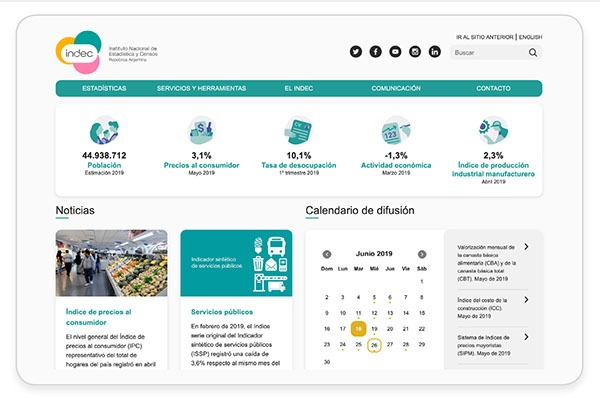Open the INDEC Facebook page
This screenshot has width=600, height=398.
click(x=375, y=51)
